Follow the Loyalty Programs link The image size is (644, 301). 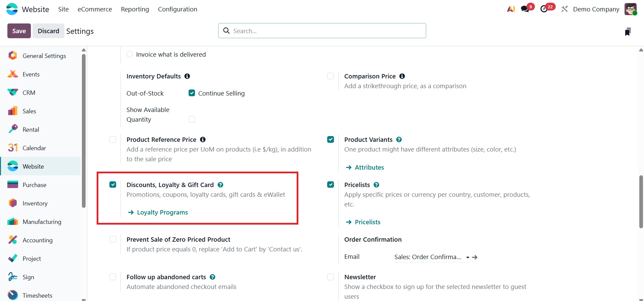[x=162, y=212]
